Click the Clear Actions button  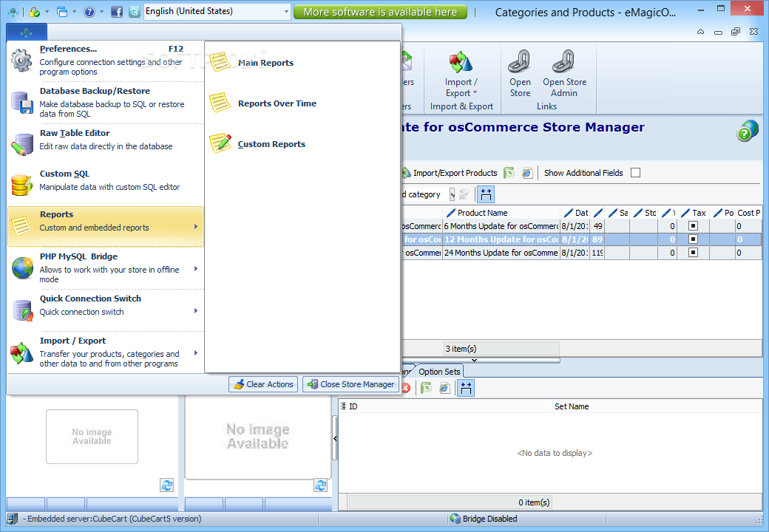[x=263, y=384]
